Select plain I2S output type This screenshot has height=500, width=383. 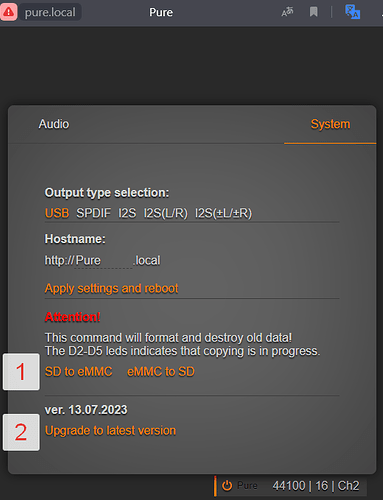pyautogui.click(x=127, y=213)
